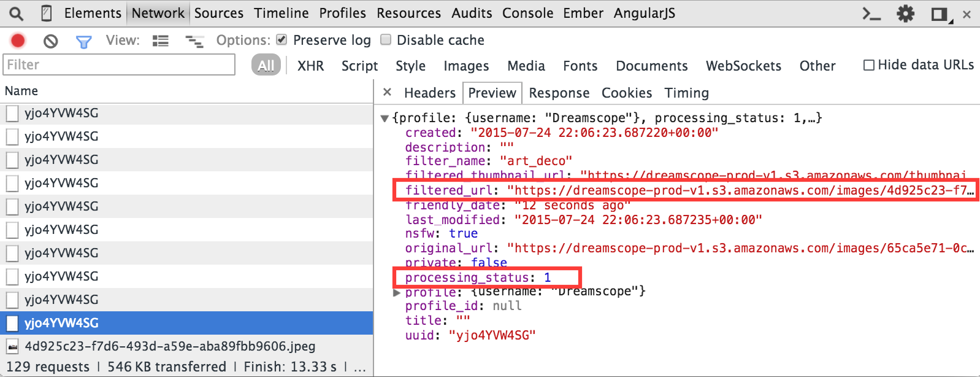Switch to large request rows view
The height and width of the screenshot is (377, 980).
161,41
